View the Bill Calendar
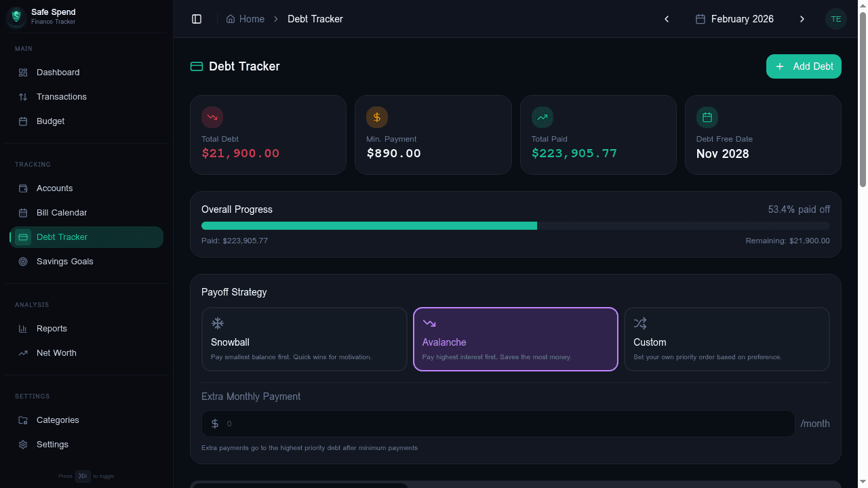Image resolution: width=868 pixels, height=488 pixels. (x=60, y=212)
